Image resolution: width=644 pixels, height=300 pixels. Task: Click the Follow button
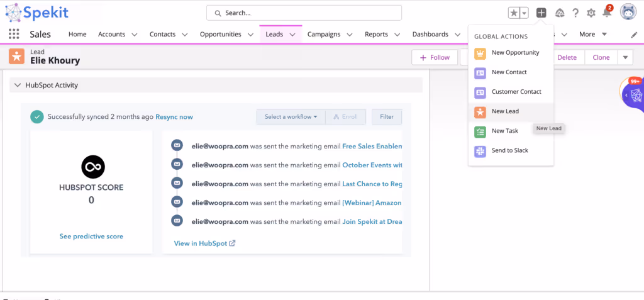click(435, 57)
